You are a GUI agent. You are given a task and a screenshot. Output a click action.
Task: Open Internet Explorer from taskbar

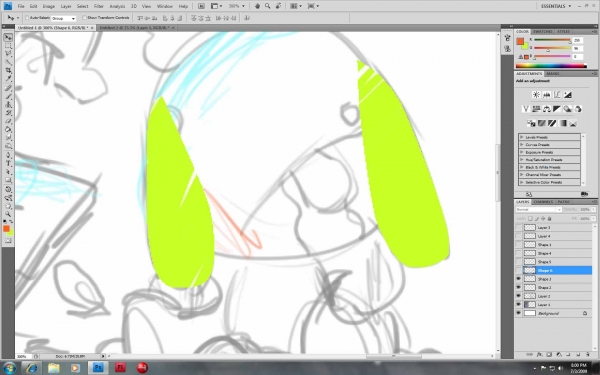(x=32, y=368)
